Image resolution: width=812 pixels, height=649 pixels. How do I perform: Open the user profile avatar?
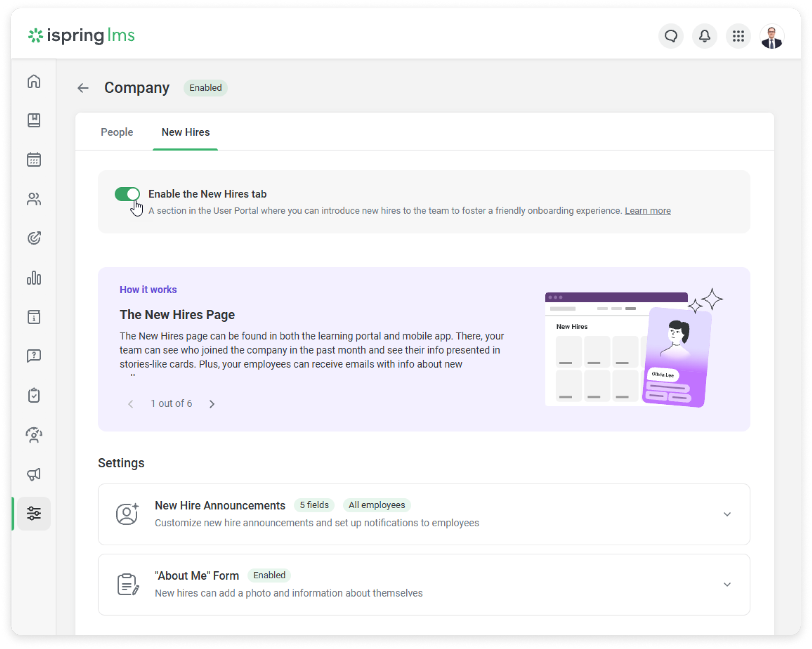[772, 37]
